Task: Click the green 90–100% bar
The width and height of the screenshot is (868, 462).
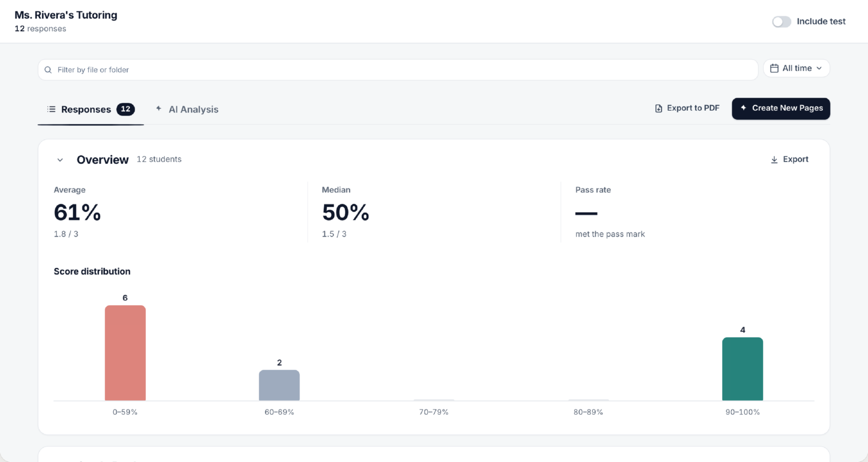Action: point(743,369)
